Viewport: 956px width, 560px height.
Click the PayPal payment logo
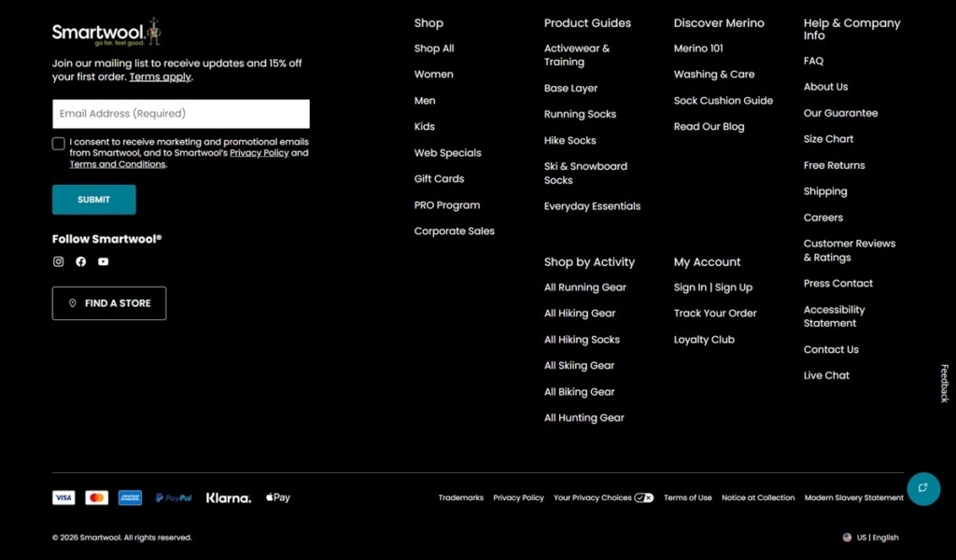click(x=173, y=497)
